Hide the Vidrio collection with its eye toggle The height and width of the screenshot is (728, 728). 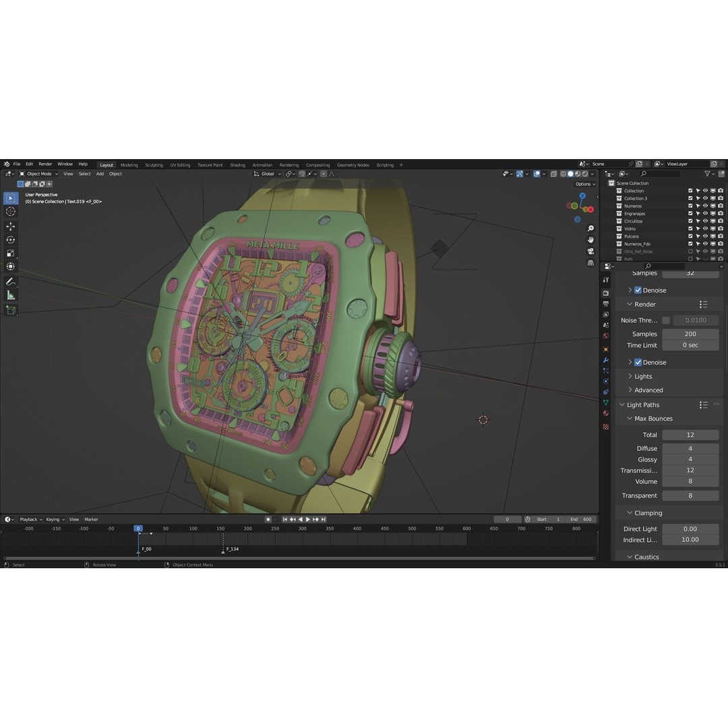pyautogui.click(x=706, y=229)
